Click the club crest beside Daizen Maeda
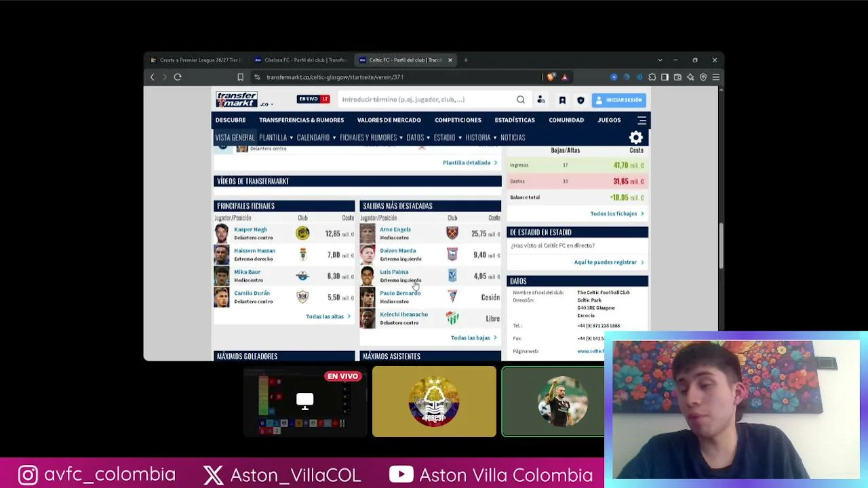Viewport: 868px width, 488px height. click(x=452, y=255)
